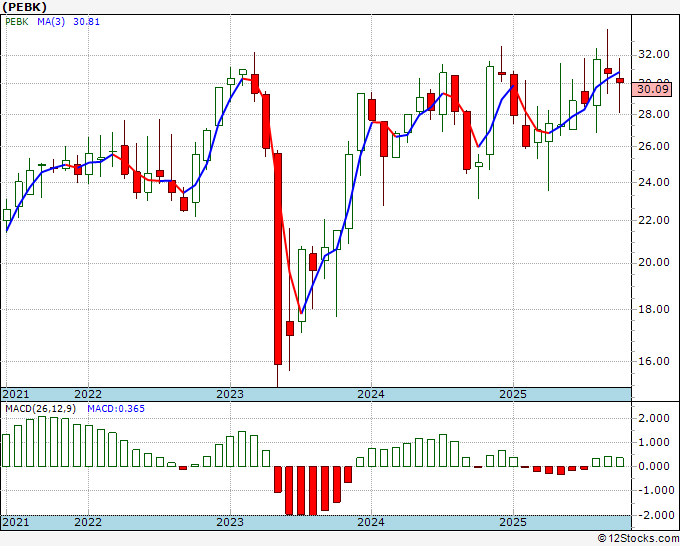Click the 30.09 current price tag
This screenshot has width=680, height=546.
(653, 89)
